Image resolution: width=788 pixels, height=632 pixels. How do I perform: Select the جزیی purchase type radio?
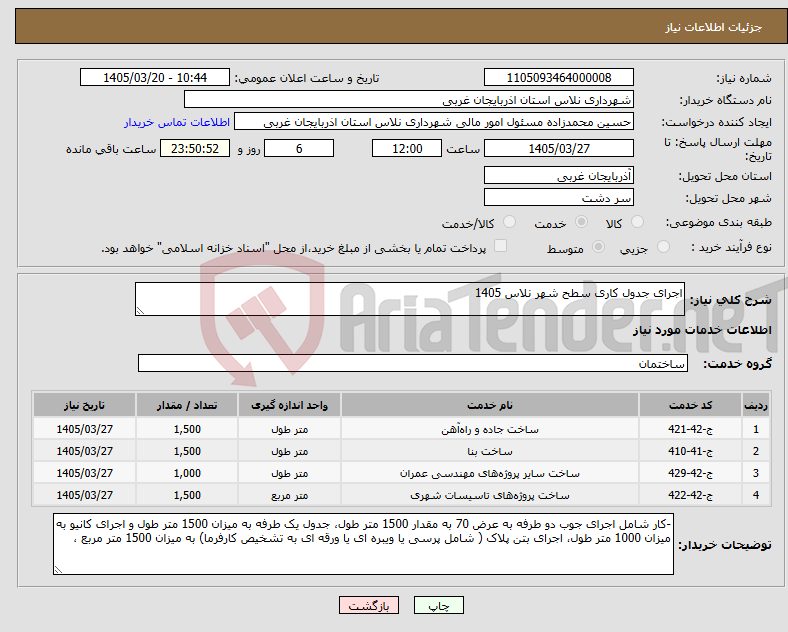[x=663, y=247]
